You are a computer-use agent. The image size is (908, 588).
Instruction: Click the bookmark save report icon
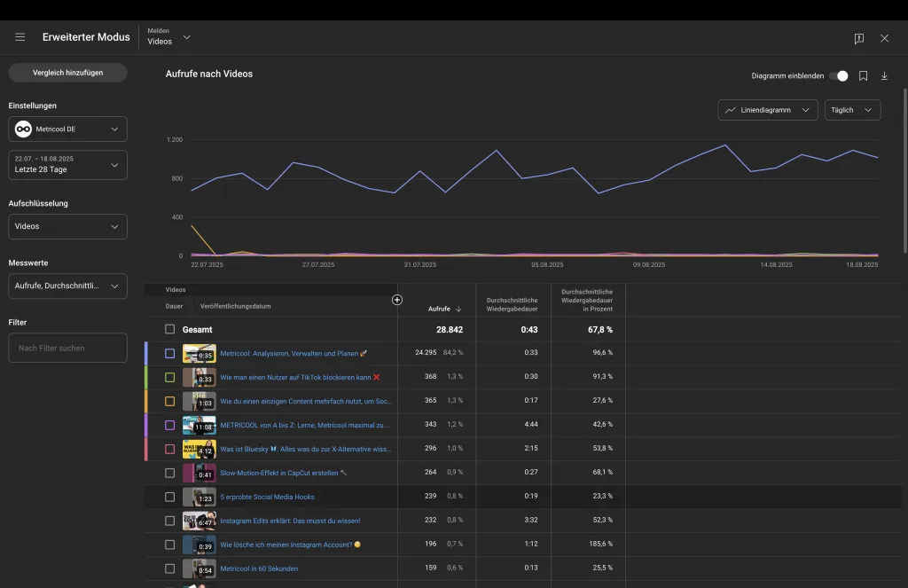click(863, 76)
